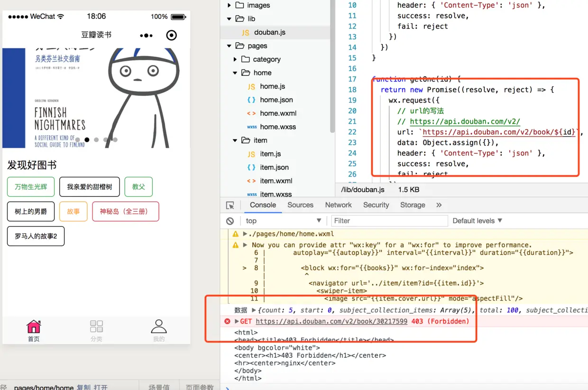Tap the Finnish Nightmares book cover slide
This screenshot has width=588, height=390.
96,98
